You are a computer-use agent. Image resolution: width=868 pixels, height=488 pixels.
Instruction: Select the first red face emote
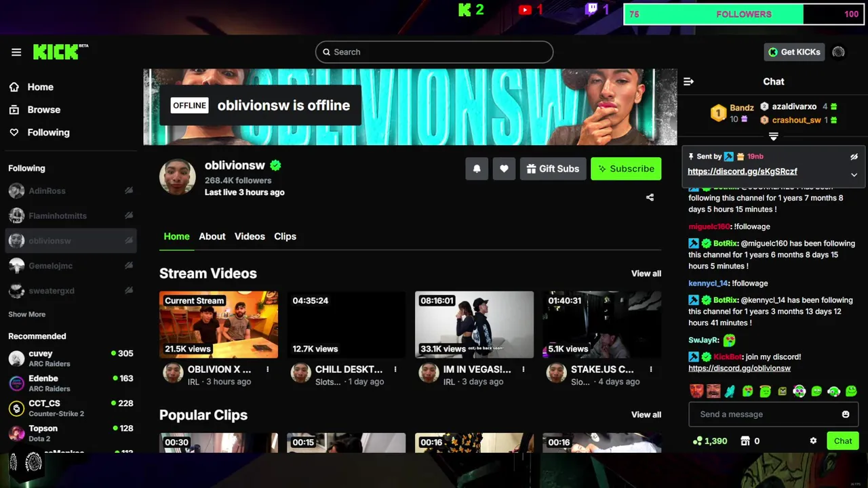696,391
